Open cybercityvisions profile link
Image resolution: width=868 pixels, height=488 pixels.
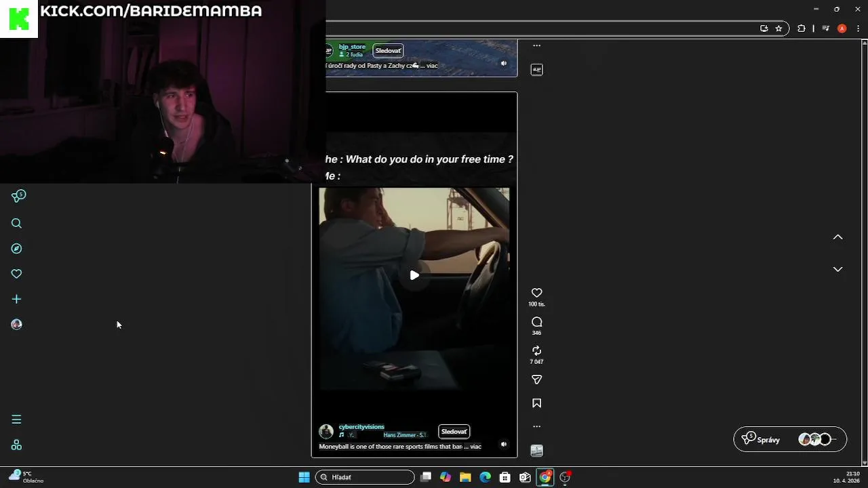click(x=361, y=427)
